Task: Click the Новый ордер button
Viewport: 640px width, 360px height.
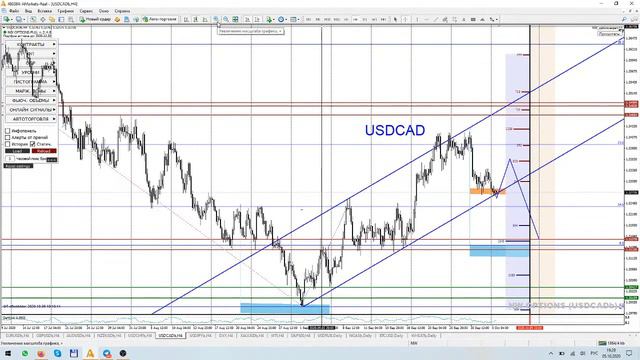Action: coord(96,19)
